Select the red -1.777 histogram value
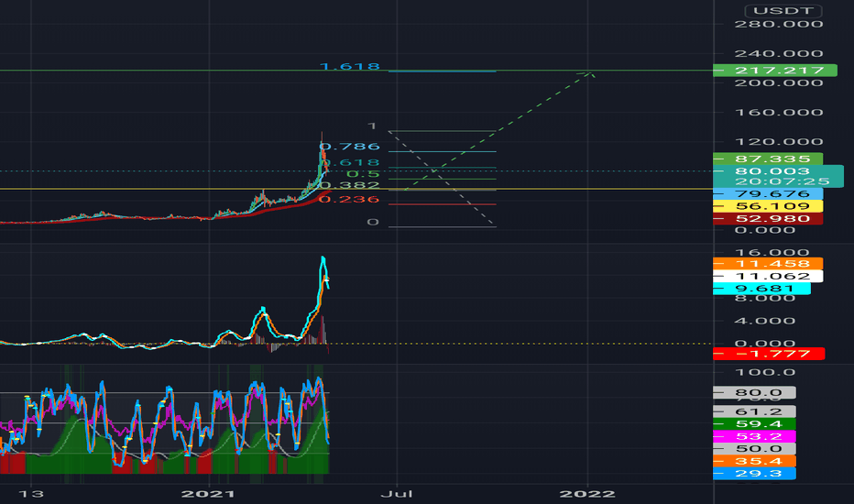 coord(769,354)
